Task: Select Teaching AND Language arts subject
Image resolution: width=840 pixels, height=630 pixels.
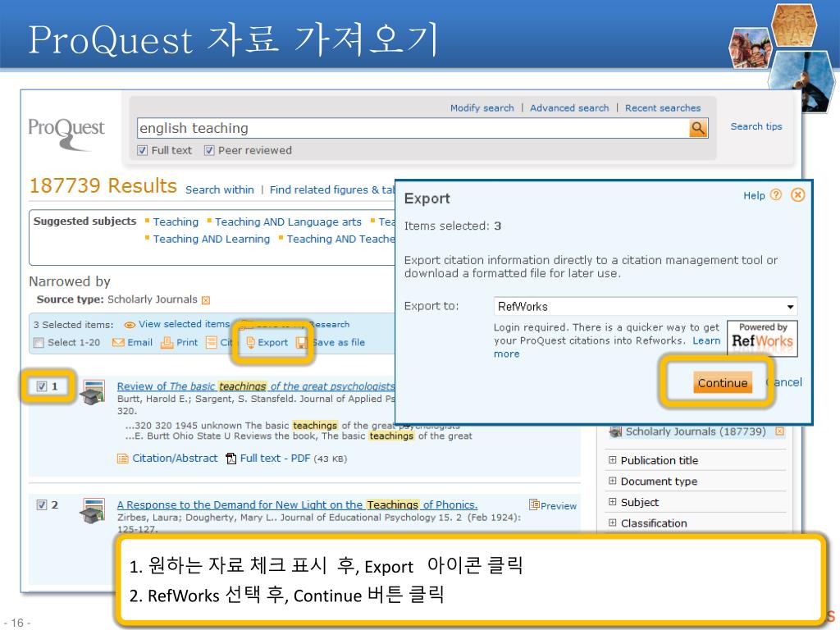Action: click(x=288, y=221)
